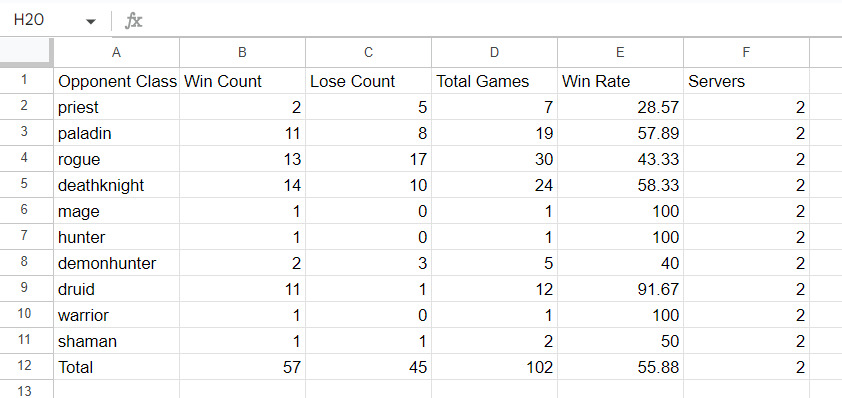This screenshot has height=398, width=842.
Task: Click the druid win rate 91.67 cell
Action: pos(620,290)
